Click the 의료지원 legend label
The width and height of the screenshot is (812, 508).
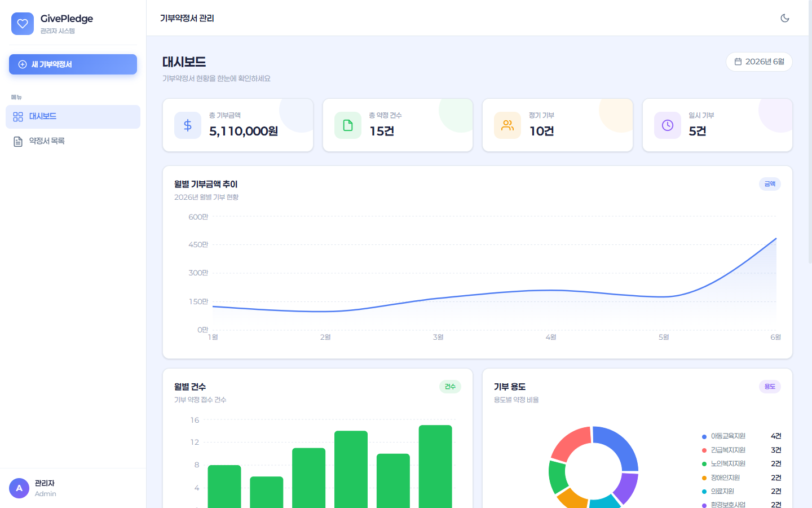point(722,491)
